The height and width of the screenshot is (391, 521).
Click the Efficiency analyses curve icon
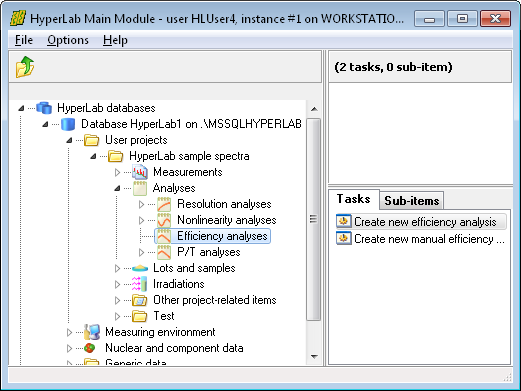[164, 236]
